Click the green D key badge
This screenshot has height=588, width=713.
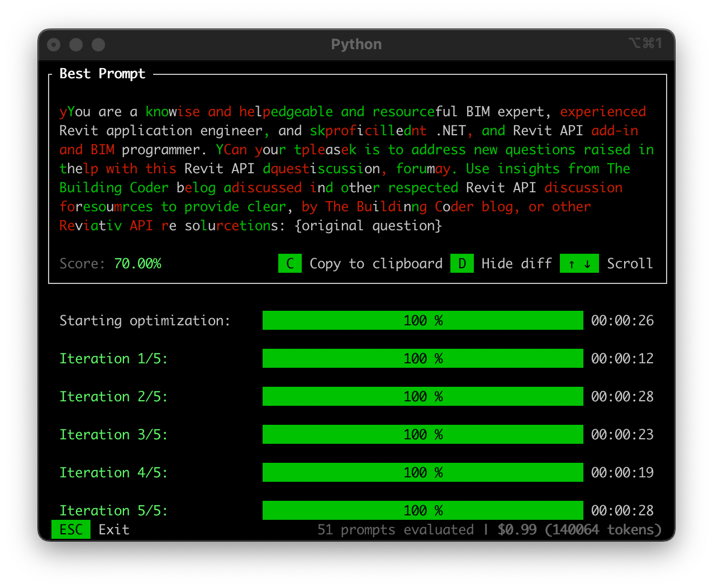point(462,264)
